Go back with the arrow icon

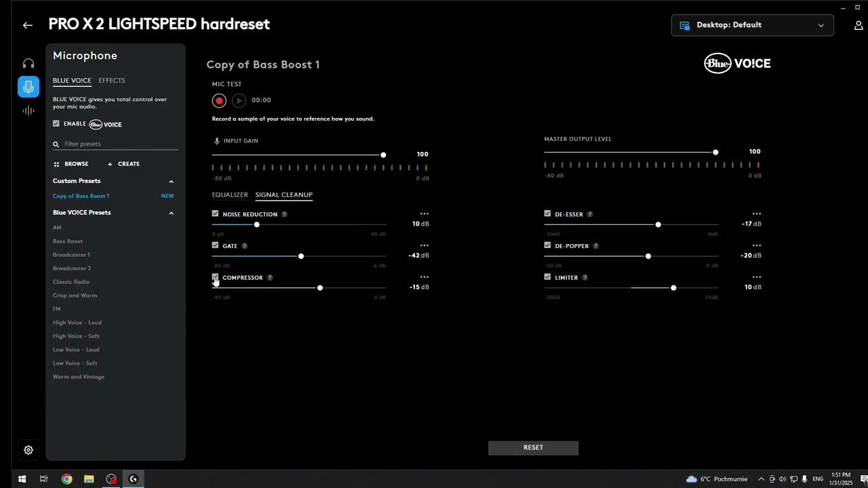pos(27,25)
